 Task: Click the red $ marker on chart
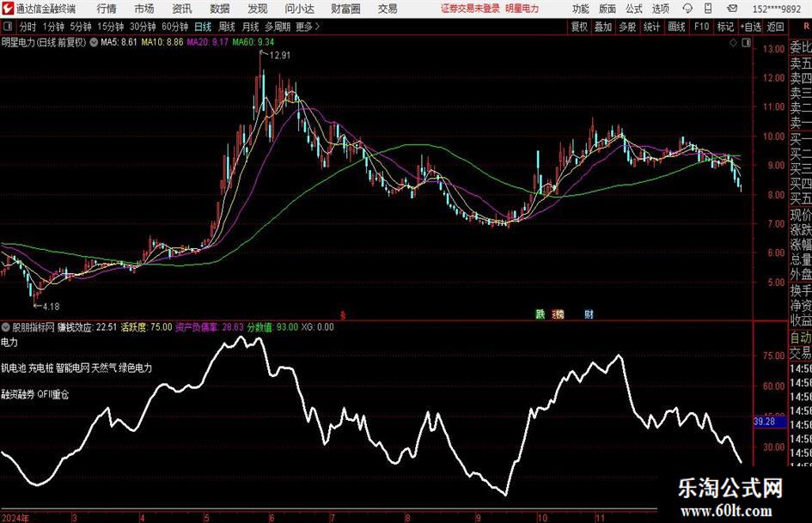pyautogui.click(x=342, y=315)
